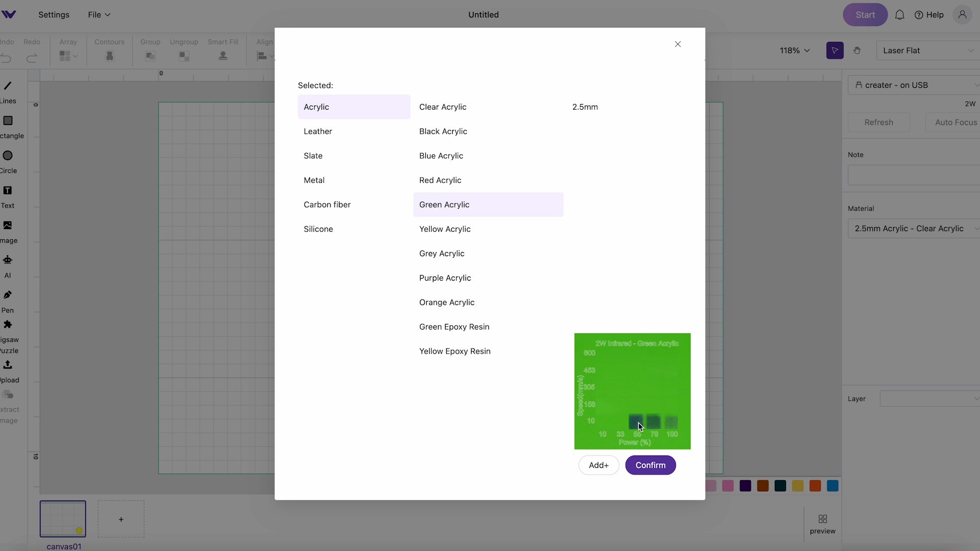This screenshot has width=980, height=551.
Task: Click the Settings menu item
Action: point(54,14)
